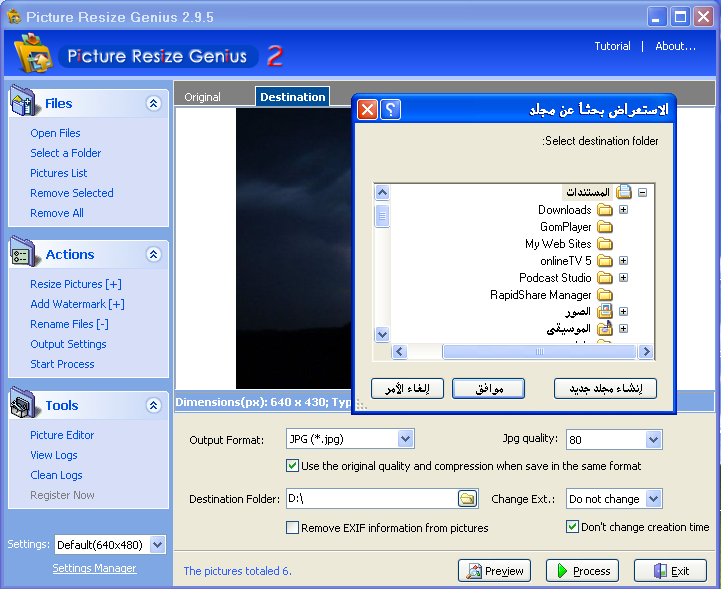The height and width of the screenshot is (589, 721).
Task: Collapse the Files panel chevron
Action: 154,103
